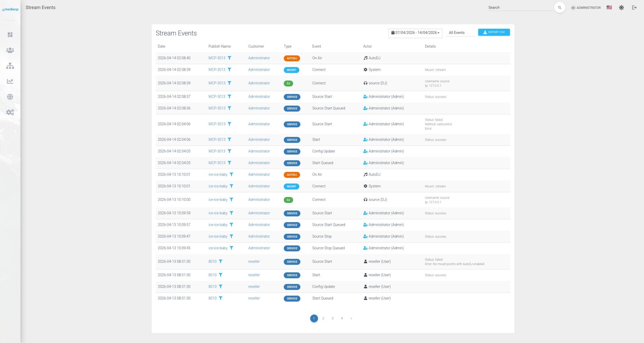Go to next page arrow in pagination

(351, 319)
